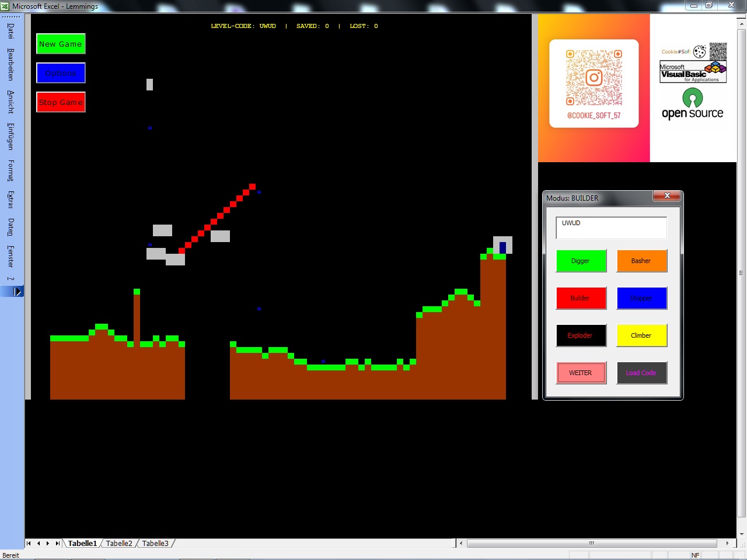747x560 pixels.
Task: Click the horizontal scrollbar thumb
Action: (x=592, y=543)
